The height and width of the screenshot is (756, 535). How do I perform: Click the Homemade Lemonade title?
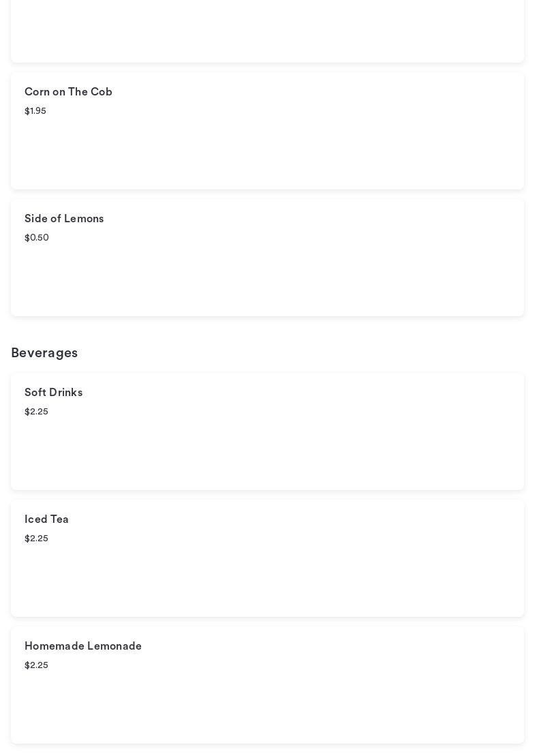pyautogui.click(x=83, y=646)
